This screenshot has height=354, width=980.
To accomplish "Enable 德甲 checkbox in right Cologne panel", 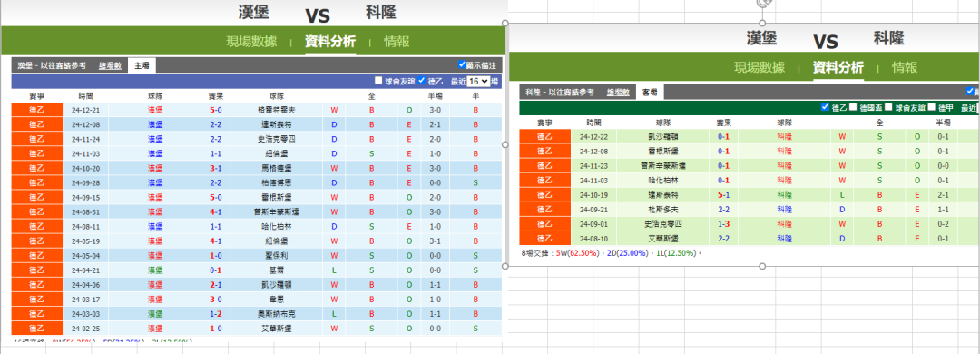I will coord(932,107).
